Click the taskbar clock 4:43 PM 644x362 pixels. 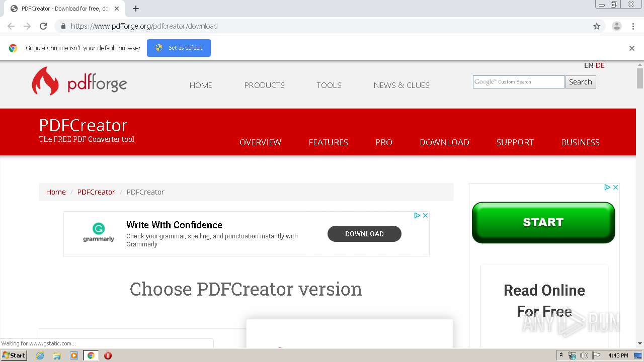[x=618, y=355]
